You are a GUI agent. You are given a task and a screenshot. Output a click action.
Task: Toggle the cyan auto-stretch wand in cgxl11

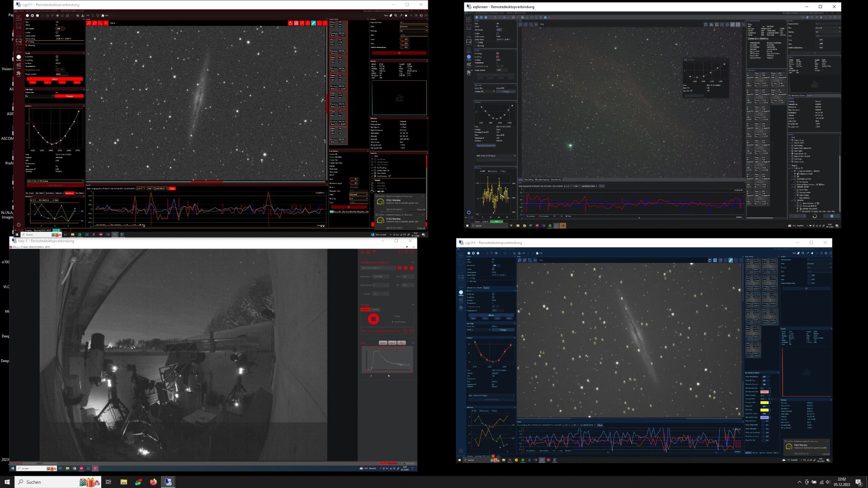pyautogui.click(x=313, y=23)
